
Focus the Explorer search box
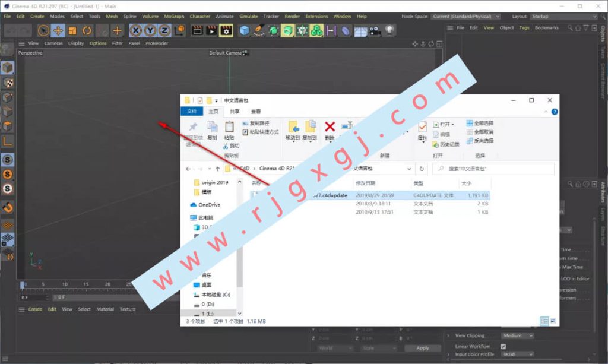(x=493, y=169)
